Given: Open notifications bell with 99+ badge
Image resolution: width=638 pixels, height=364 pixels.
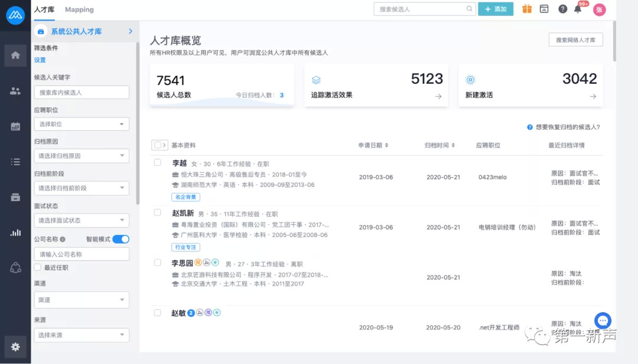Looking at the screenshot, I should point(578,9).
